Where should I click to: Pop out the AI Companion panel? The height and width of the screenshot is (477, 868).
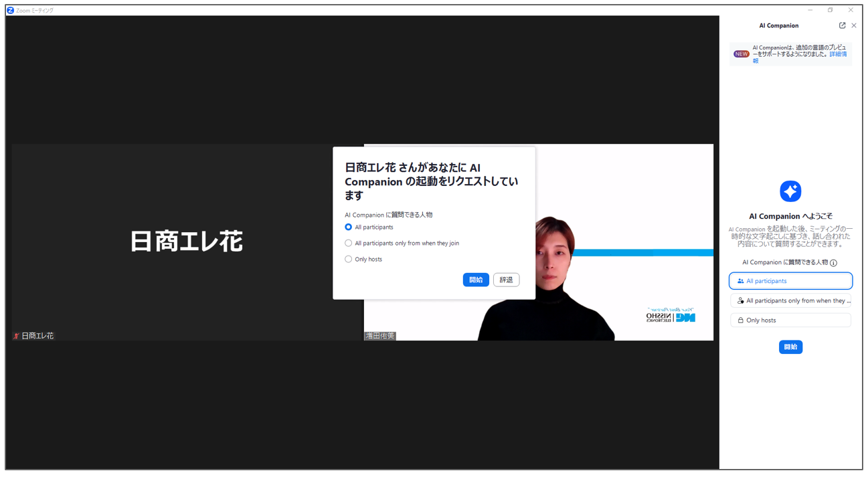842,25
